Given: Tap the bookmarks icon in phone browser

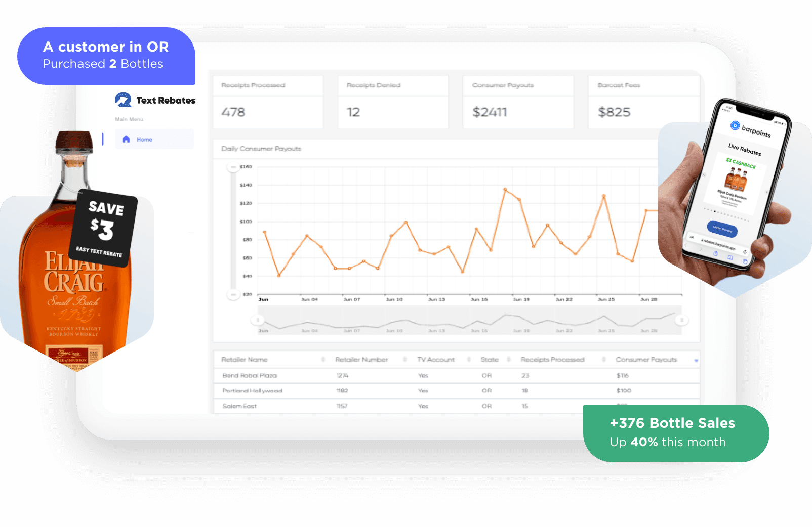Looking at the screenshot, I should tap(730, 257).
